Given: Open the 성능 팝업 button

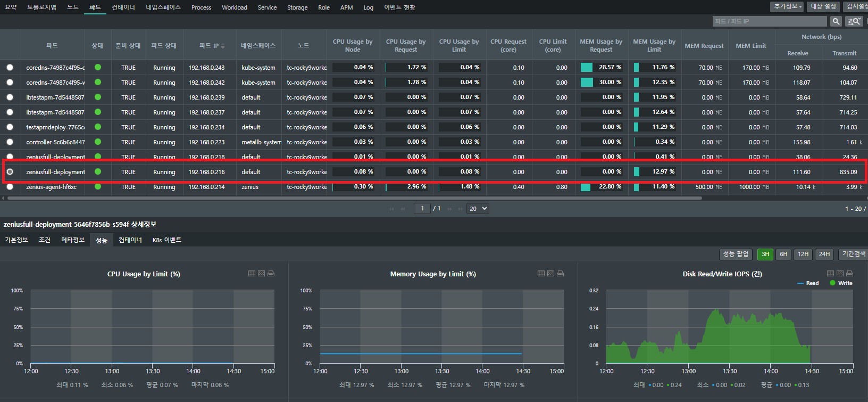Looking at the screenshot, I should [x=736, y=254].
